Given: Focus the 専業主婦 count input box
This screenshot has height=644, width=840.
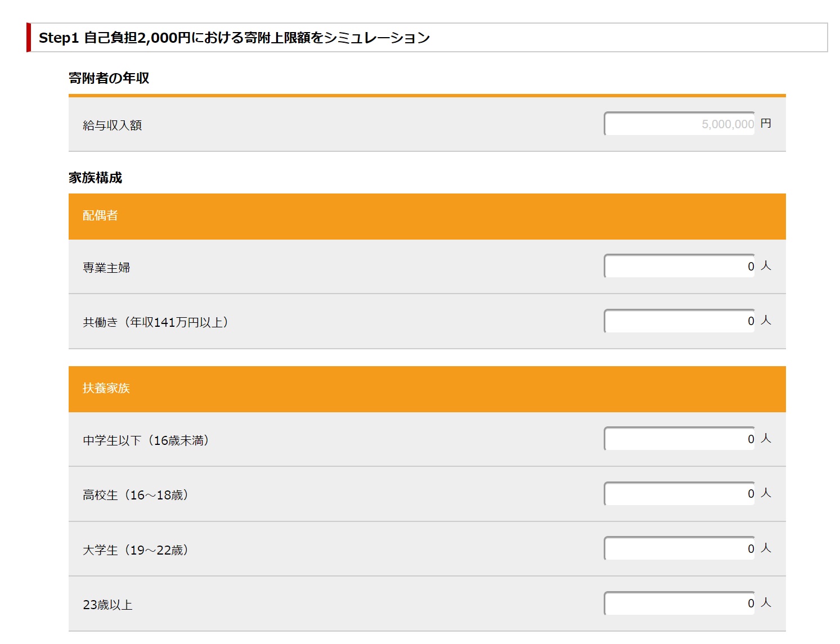Looking at the screenshot, I should 679,267.
